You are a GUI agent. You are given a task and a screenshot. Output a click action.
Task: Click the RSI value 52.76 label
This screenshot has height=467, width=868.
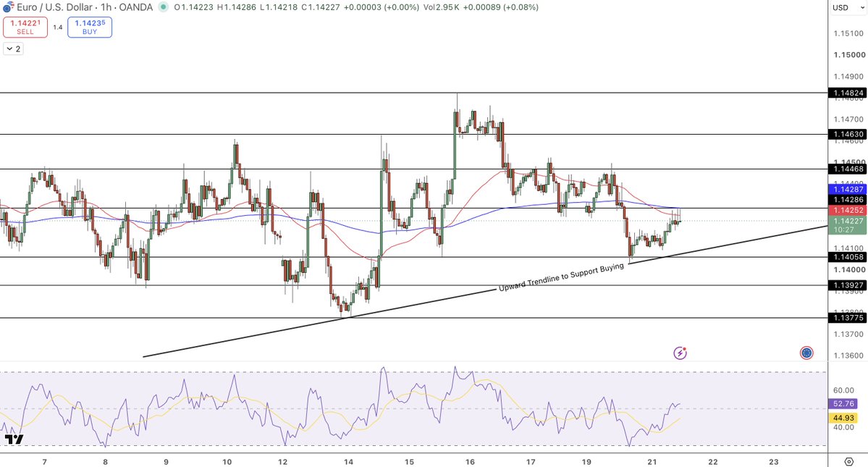click(x=843, y=404)
